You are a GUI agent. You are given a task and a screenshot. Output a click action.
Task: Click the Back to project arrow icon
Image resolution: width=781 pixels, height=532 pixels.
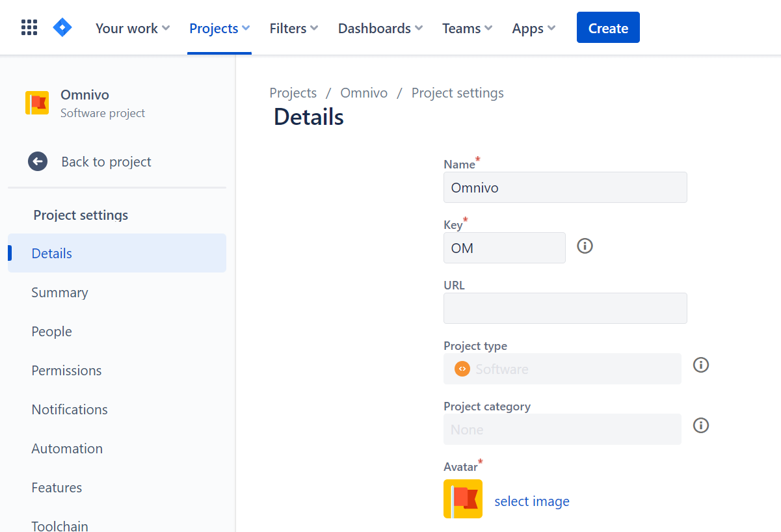[38, 161]
